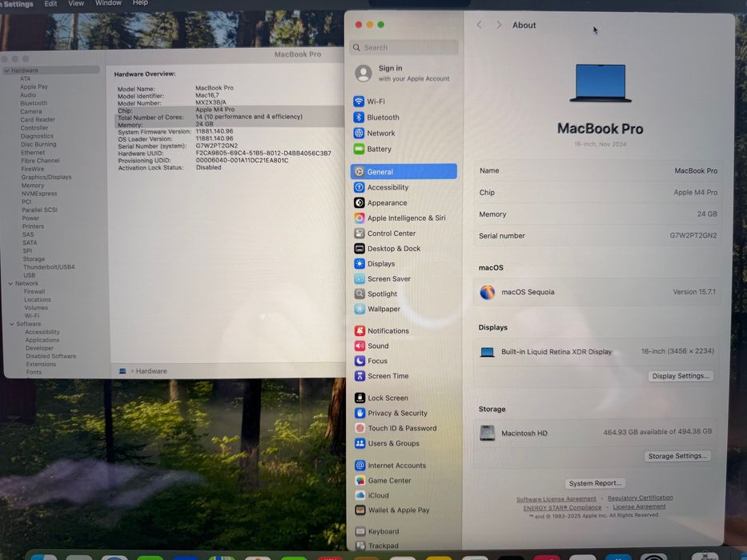Select Disabled Software tree item
Viewport: 747px width, 560px height.
(x=51, y=356)
